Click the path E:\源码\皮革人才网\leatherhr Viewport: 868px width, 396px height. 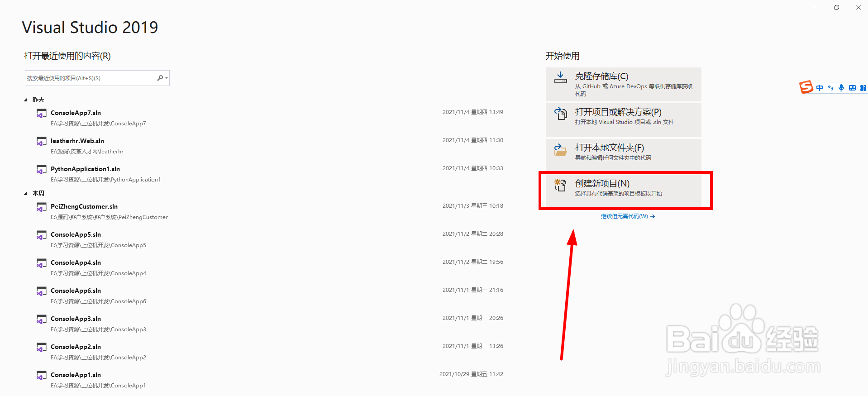click(x=87, y=152)
